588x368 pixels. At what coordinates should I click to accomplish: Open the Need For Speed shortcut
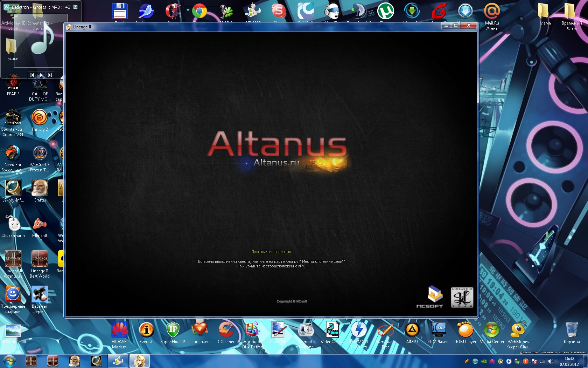click(13, 158)
